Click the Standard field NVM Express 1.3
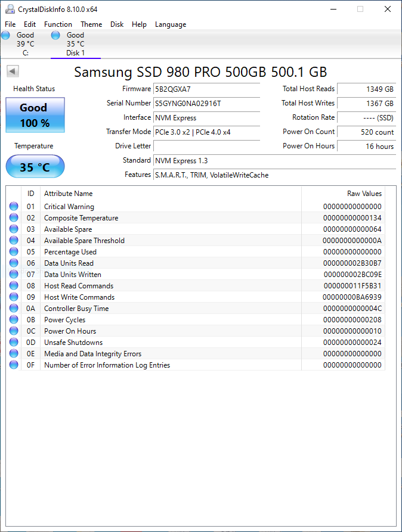 [274, 160]
